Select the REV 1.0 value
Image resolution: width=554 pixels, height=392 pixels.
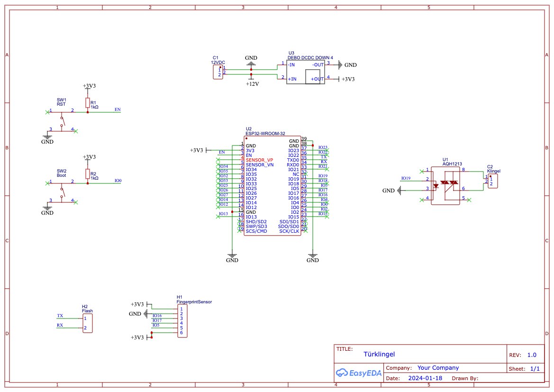pyautogui.click(x=532, y=355)
